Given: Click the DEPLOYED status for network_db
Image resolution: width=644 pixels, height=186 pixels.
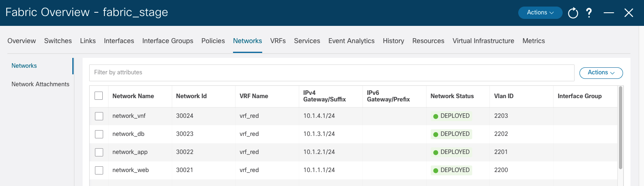Looking at the screenshot, I should pyautogui.click(x=451, y=134).
